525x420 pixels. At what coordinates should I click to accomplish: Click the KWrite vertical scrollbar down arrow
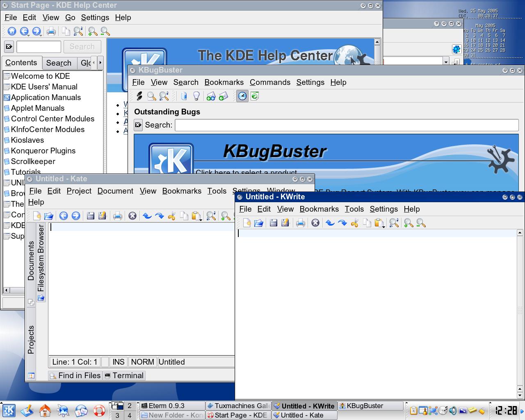(520, 396)
